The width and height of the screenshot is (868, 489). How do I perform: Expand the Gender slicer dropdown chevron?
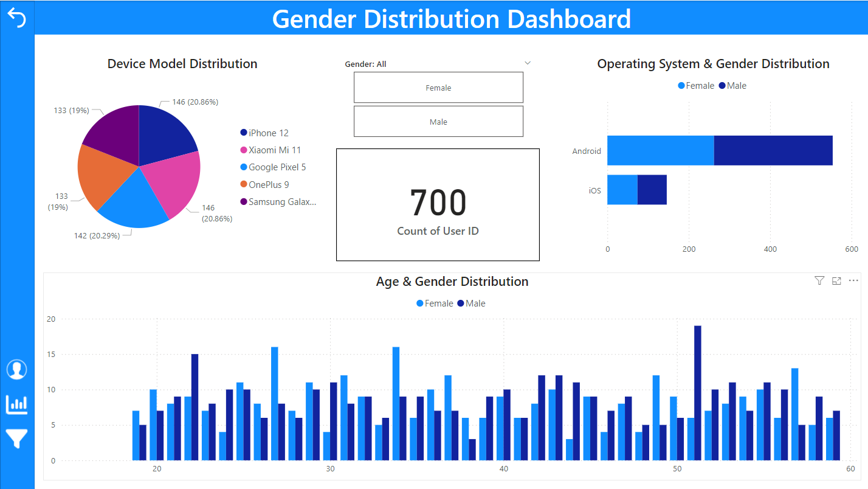click(x=528, y=63)
